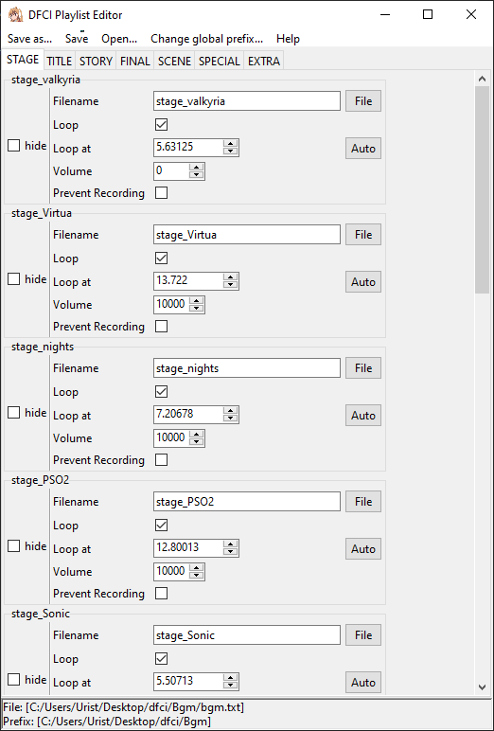Click Auto button for stage_valkyria loop

pos(363,148)
